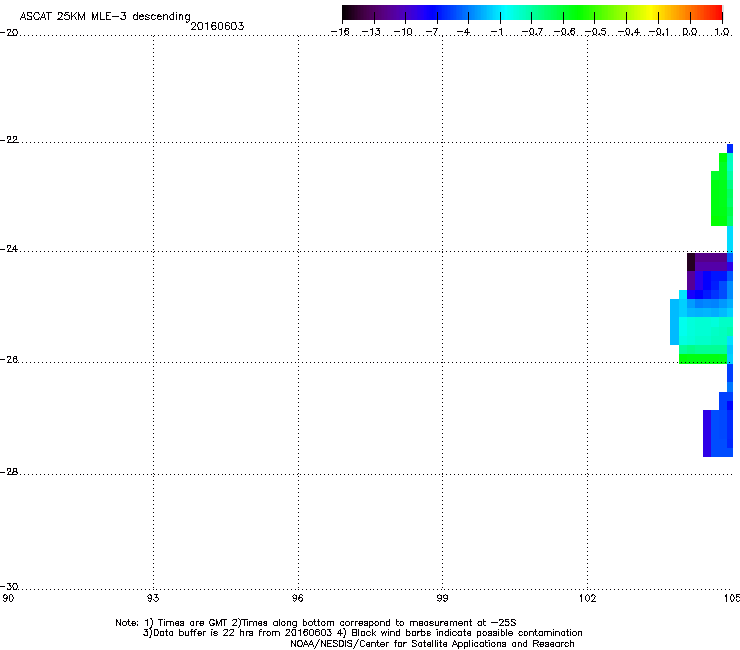
Task: Click the plot title 'ASCAT 25KM MLE-3 descending'
Action: pyautogui.click(x=105, y=17)
